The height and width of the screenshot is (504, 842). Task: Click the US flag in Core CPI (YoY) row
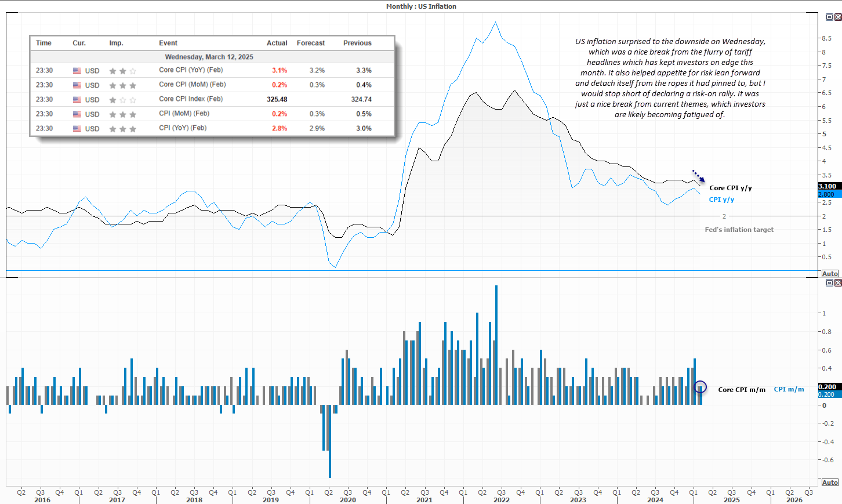(x=77, y=71)
